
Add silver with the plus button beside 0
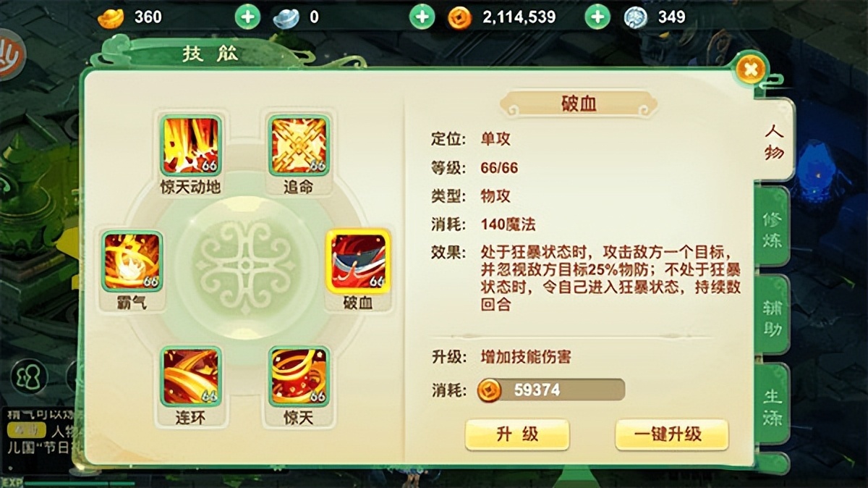click(422, 17)
